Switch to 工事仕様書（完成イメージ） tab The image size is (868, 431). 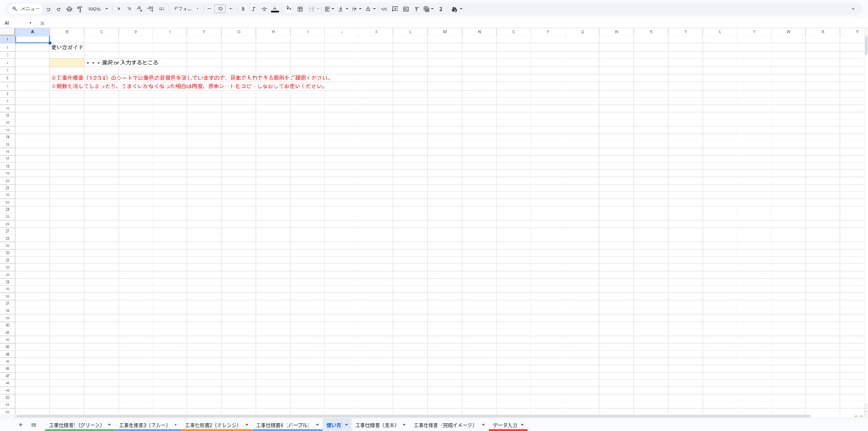point(444,425)
